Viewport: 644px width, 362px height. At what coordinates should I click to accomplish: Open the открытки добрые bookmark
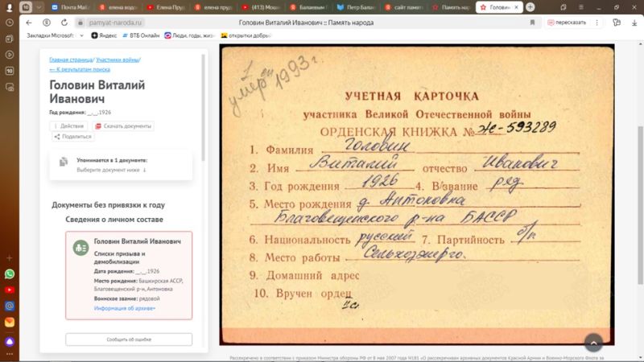(246, 35)
